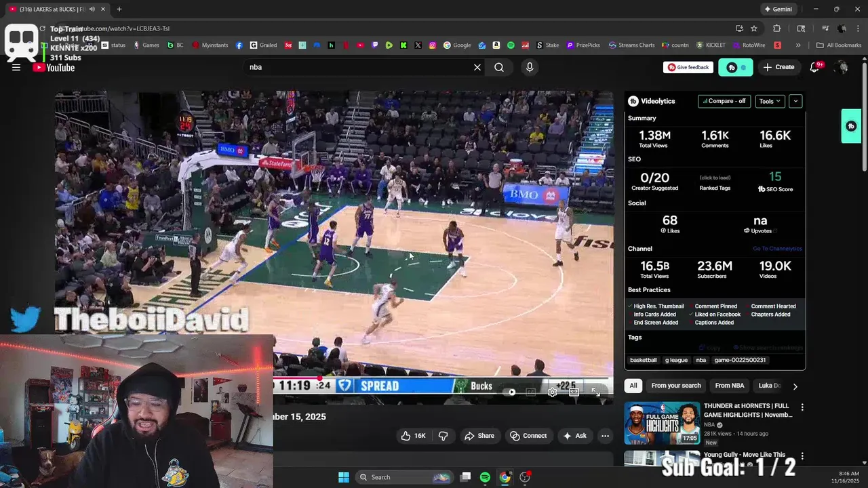Viewport: 868px width, 488px height.
Task: Open the TubeBuddy side tab
Action: (851, 126)
